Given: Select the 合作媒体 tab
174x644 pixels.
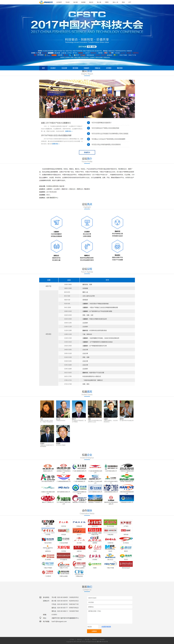Looking at the screenshot, I should click(109, 68).
